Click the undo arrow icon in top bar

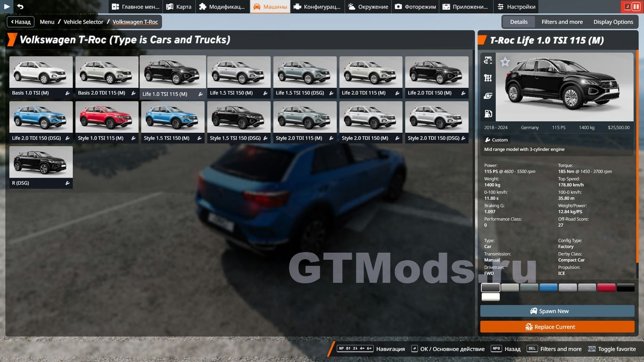20,7
